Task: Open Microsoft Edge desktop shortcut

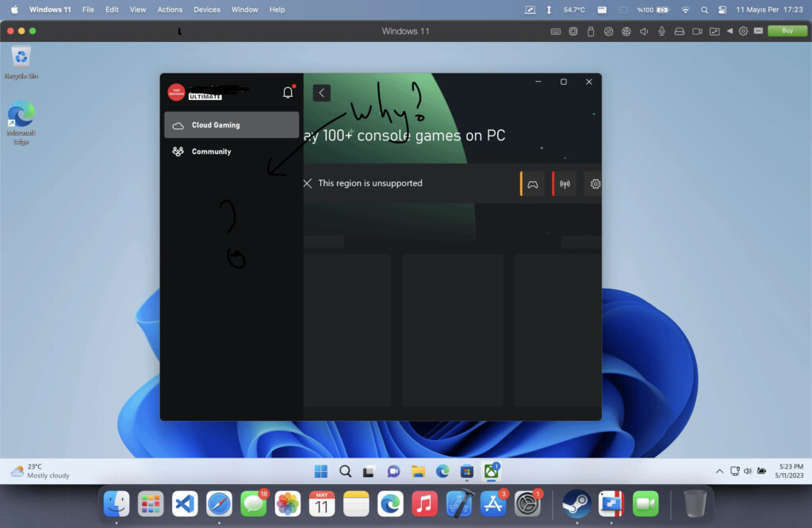Action: (x=21, y=123)
